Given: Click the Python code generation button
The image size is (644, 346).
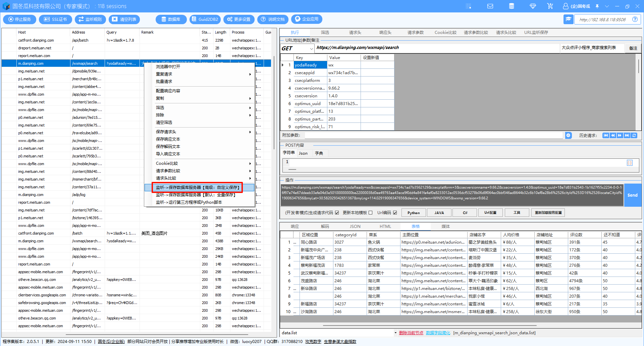Looking at the screenshot, I should [x=414, y=212].
